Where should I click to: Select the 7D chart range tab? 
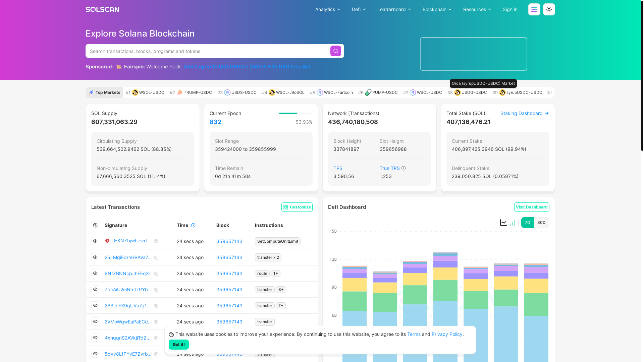click(x=528, y=223)
